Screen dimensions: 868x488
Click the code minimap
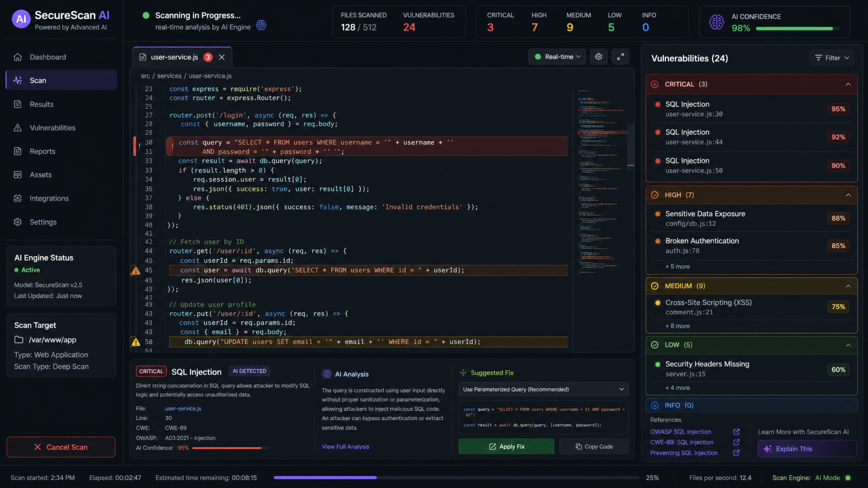click(602, 182)
